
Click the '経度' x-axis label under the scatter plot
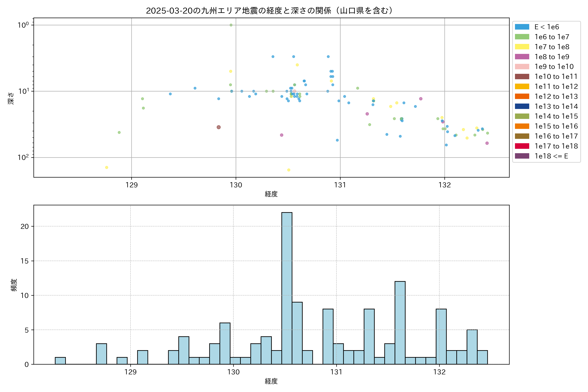point(271,194)
